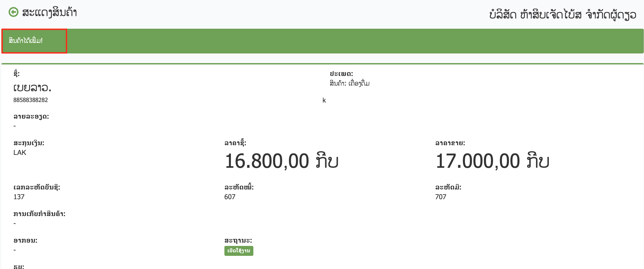Click the ລະຫັດມີ: label
Screen dimensions: 644x269
(448, 187)
